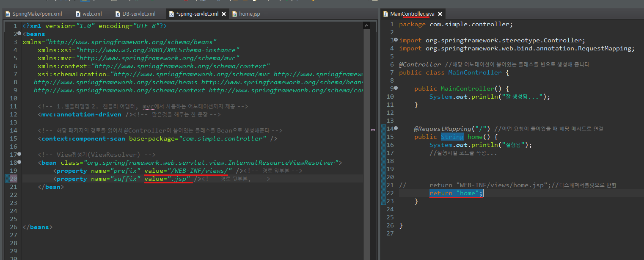This screenshot has width=644, height=260.
Task: Click the Maven icon on pom.xml tab
Action: pyautogui.click(x=8, y=14)
